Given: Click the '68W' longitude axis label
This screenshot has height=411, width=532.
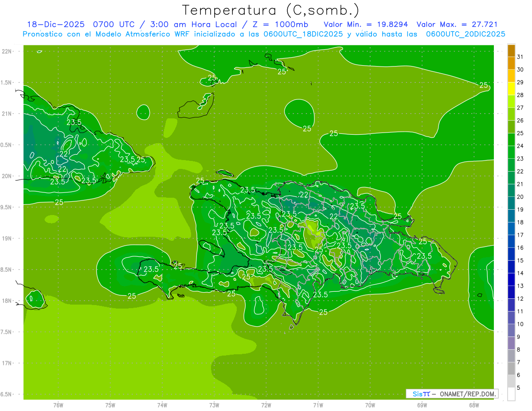Looking at the screenshot, I should click(474, 405).
